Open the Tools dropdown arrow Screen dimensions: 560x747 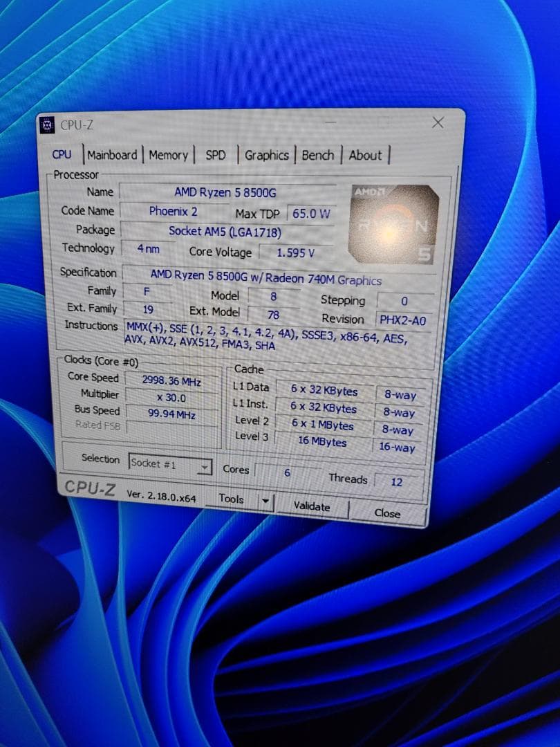click(x=265, y=501)
